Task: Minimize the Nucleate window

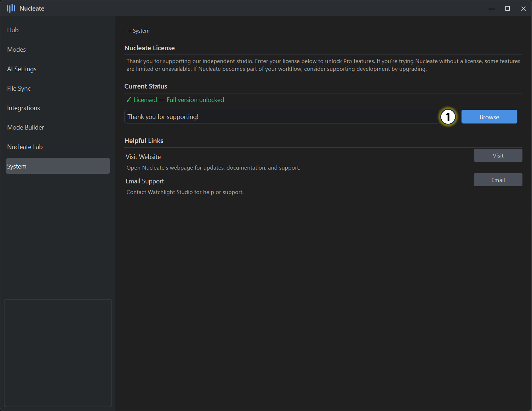Action: [x=491, y=9]
